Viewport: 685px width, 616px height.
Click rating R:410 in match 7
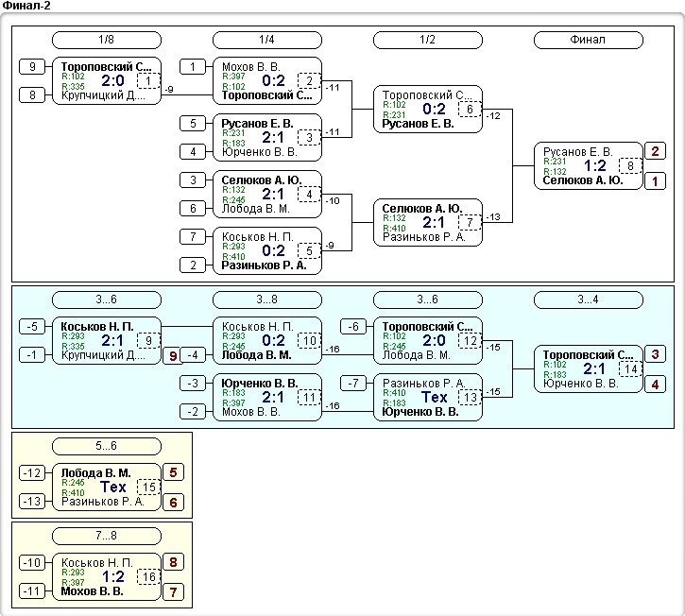[x=395, y=228]
